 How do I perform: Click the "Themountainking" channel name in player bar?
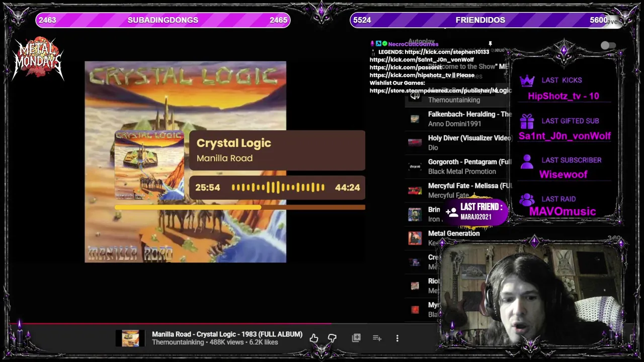pos(179,342)
